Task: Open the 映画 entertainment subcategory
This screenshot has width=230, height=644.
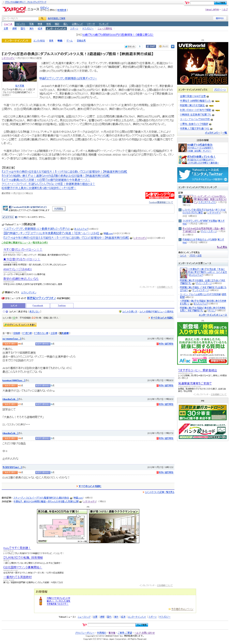Action: pyautogui.click(x=60, y=41)
